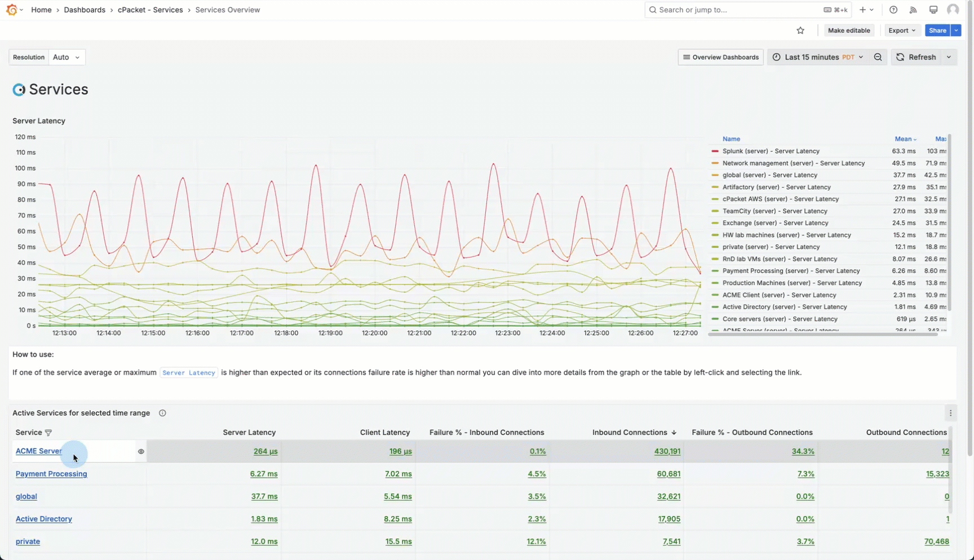974x560 pixels.
Task: Toggle HW lab machines (server) legend series
Action: click(x=786, y=235)
